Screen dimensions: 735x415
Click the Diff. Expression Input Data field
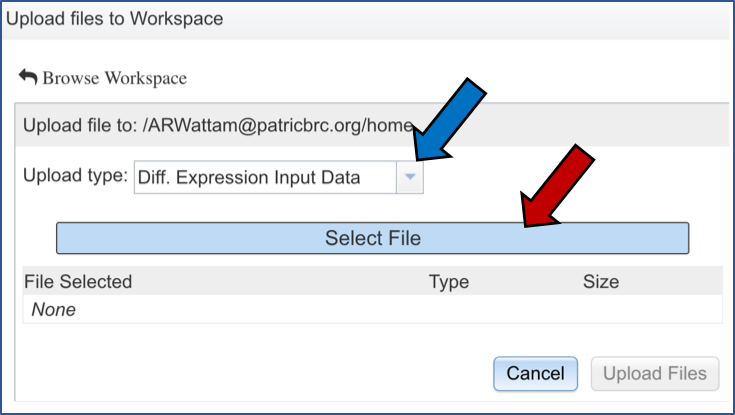click(x=265, y=178)
